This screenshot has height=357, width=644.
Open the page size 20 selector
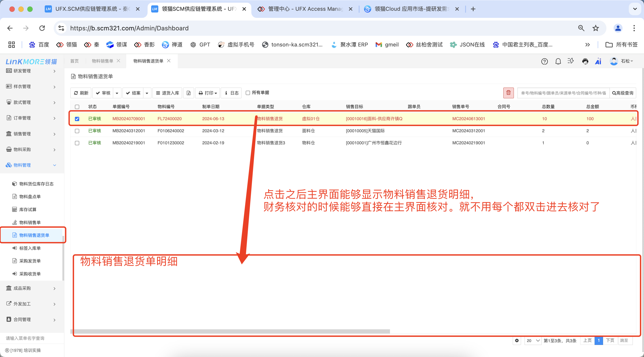pyautogui.click(x=532, y=340)
